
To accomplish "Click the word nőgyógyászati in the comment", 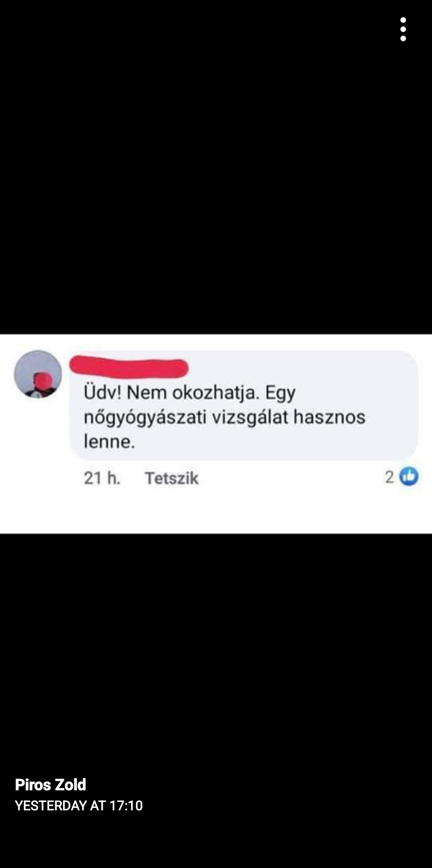I will point(145,418).
